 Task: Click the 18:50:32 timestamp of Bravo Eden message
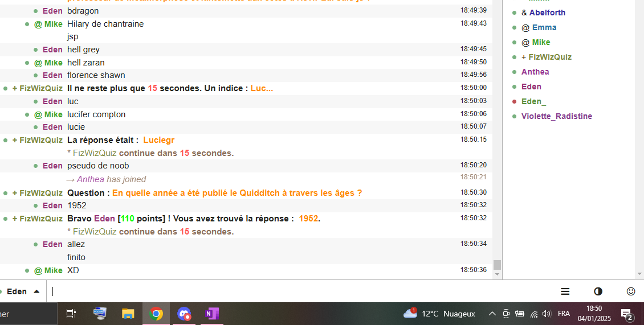click(473, 218)
